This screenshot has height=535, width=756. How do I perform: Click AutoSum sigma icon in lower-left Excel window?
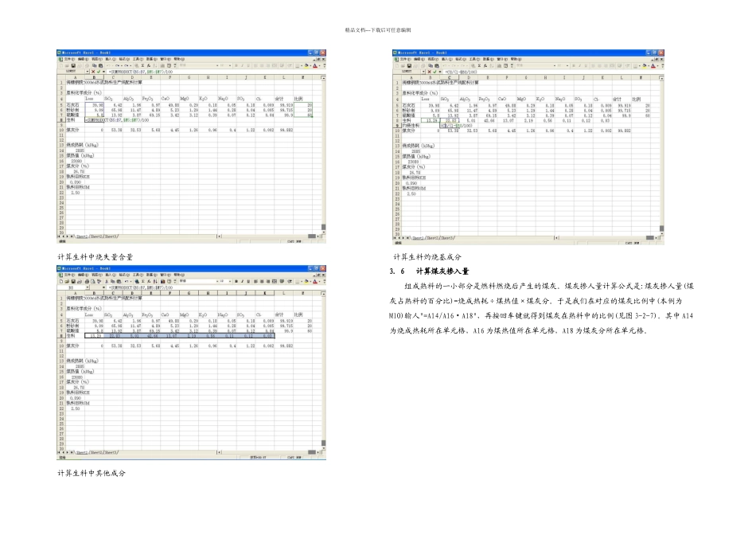[142, 281]
